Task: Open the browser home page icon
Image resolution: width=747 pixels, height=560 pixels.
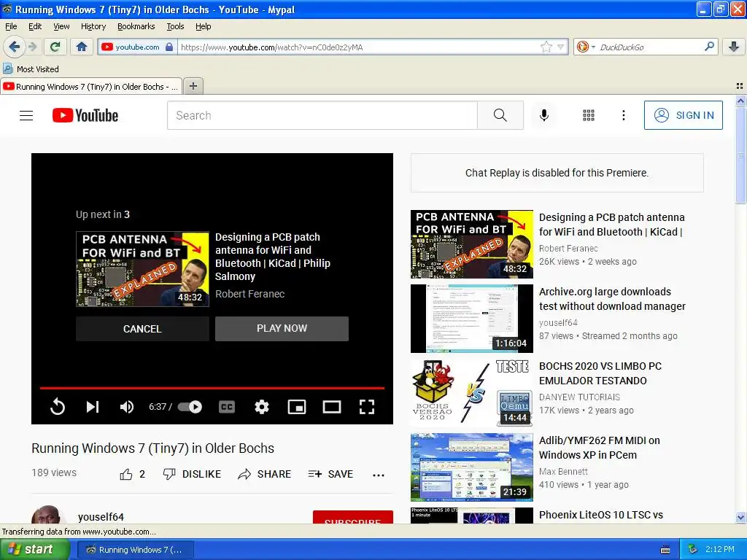Action: point(82,47)
